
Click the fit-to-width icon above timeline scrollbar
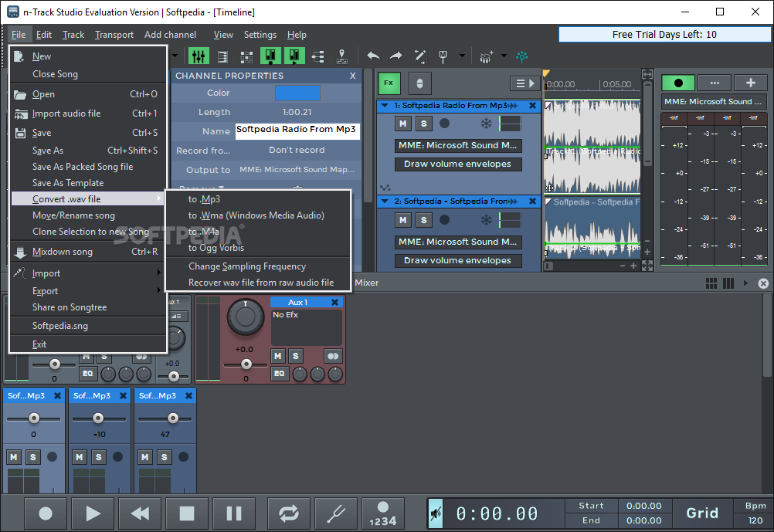pos(647,75)
